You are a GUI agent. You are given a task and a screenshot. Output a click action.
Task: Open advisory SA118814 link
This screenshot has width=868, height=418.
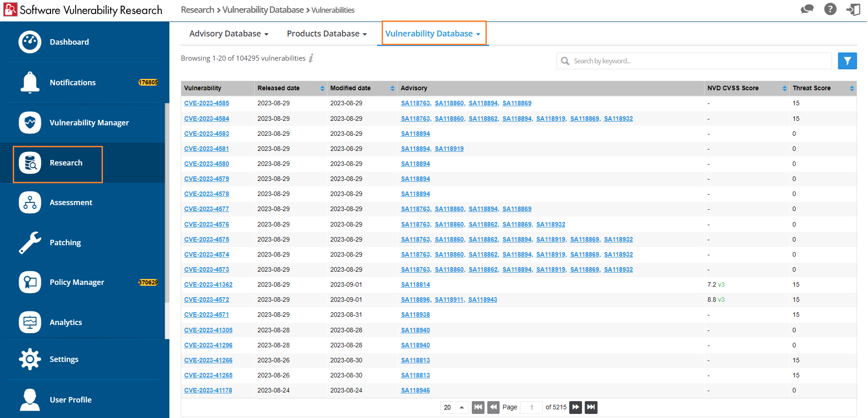(x=415, y=284)
